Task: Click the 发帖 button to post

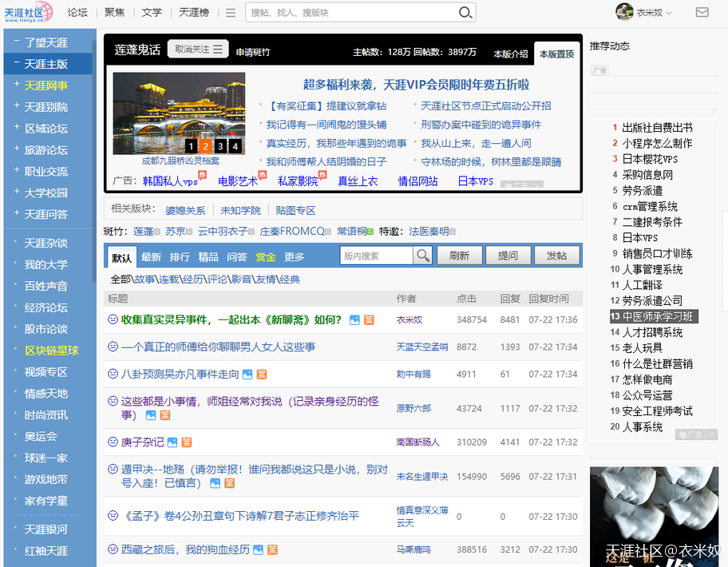Action: pyautogui.click(x=556, y=256)
